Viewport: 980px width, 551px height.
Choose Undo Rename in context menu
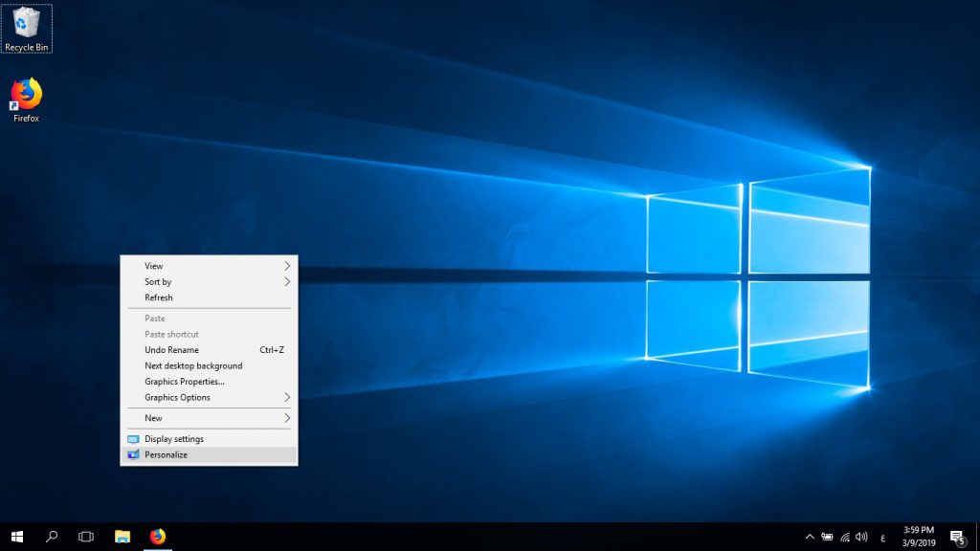[x=209, y=350]
